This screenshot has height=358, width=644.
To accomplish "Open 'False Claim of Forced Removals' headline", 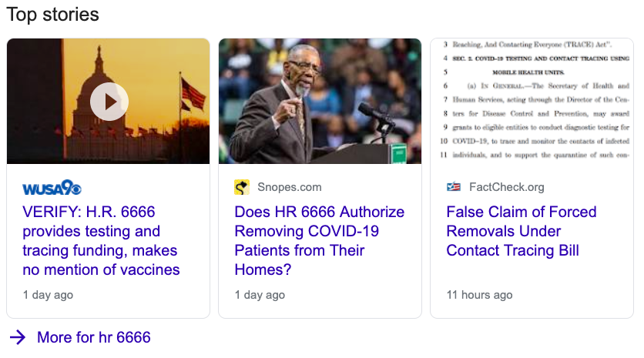I will 522,231.
